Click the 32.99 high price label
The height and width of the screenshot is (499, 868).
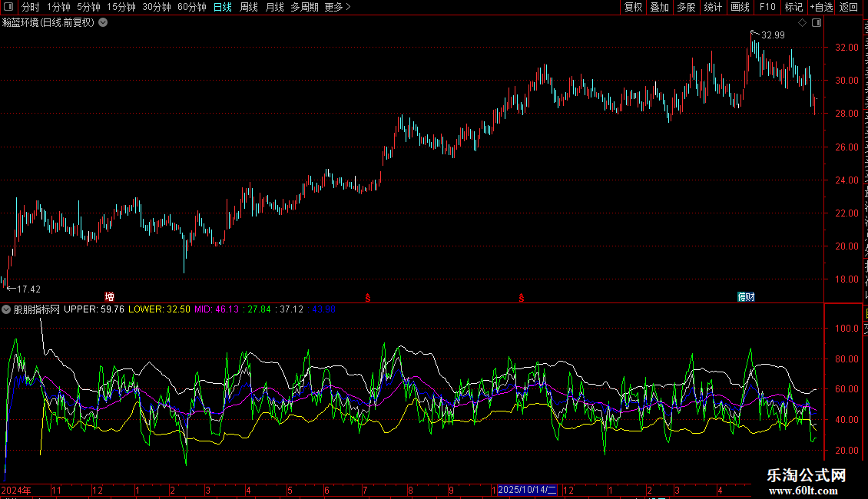click(x=773, y=35)
